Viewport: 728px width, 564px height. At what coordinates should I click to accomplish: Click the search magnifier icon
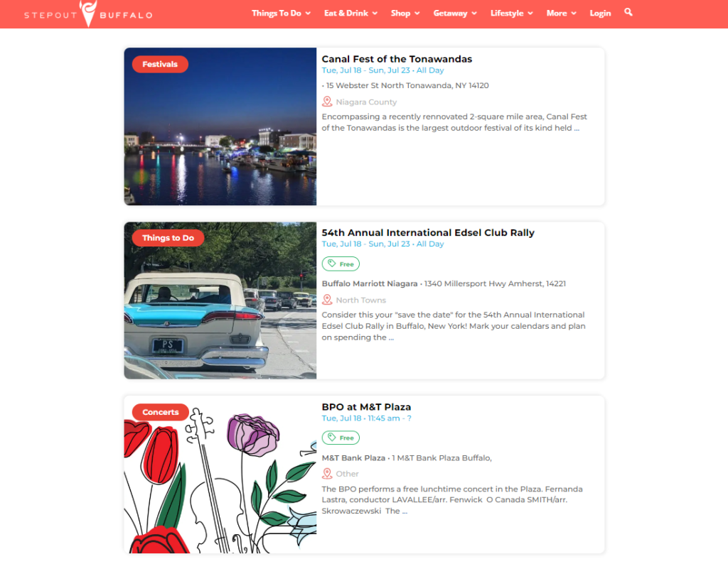[628, 13]
